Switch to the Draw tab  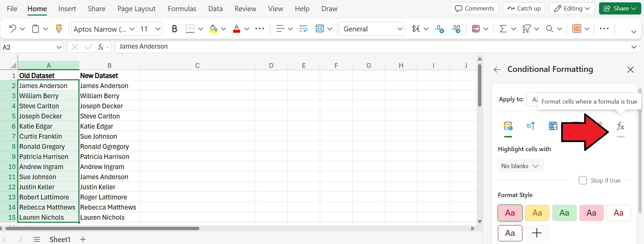(329, 9)
